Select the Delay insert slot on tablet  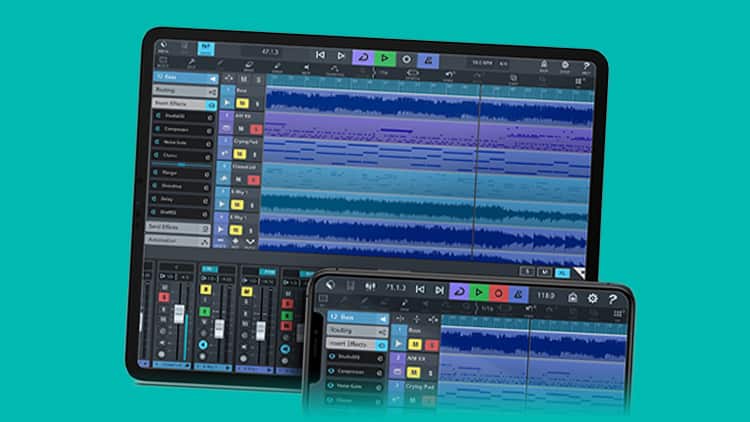180,199
